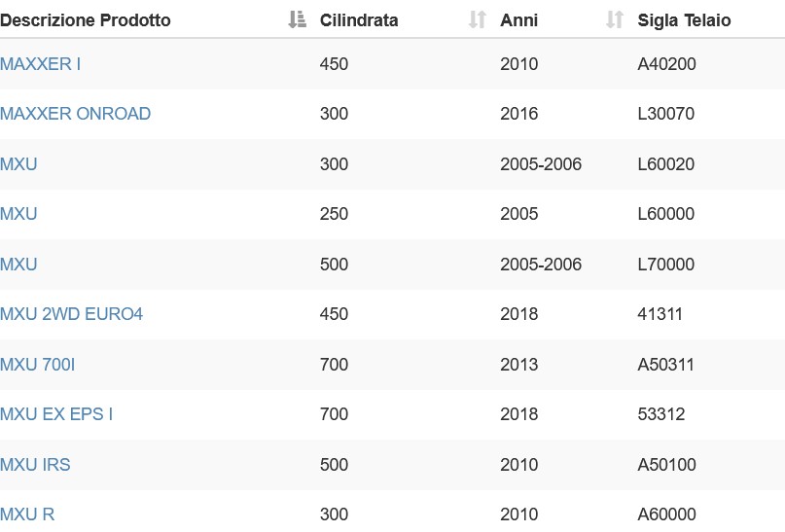Open the MXU IRS link
Viewport: 785px width, 532px height.
[x=35, y=465]
